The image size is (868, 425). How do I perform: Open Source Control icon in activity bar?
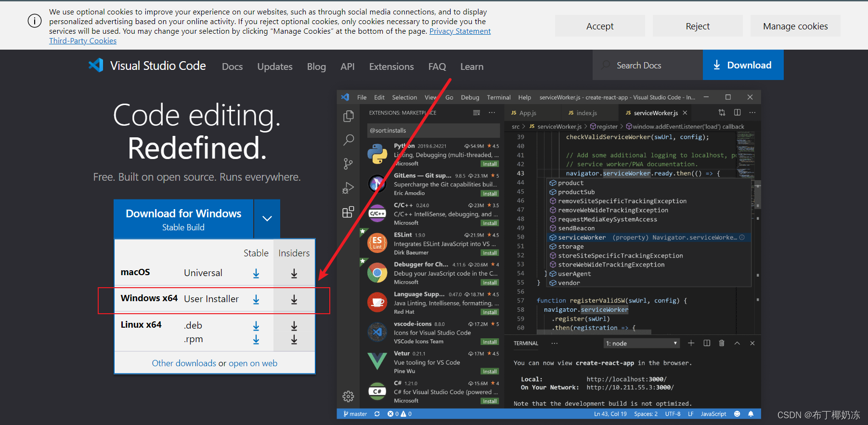(x=348, y=164)
